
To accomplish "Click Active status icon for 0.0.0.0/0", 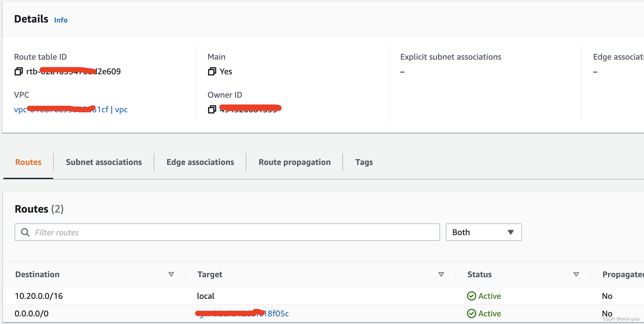I will pyautogui.click(x=471, y=313).
